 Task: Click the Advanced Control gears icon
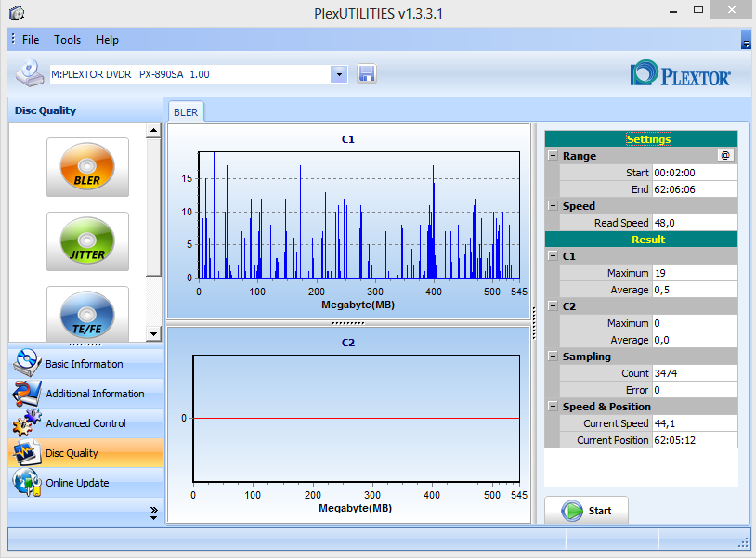27,422
